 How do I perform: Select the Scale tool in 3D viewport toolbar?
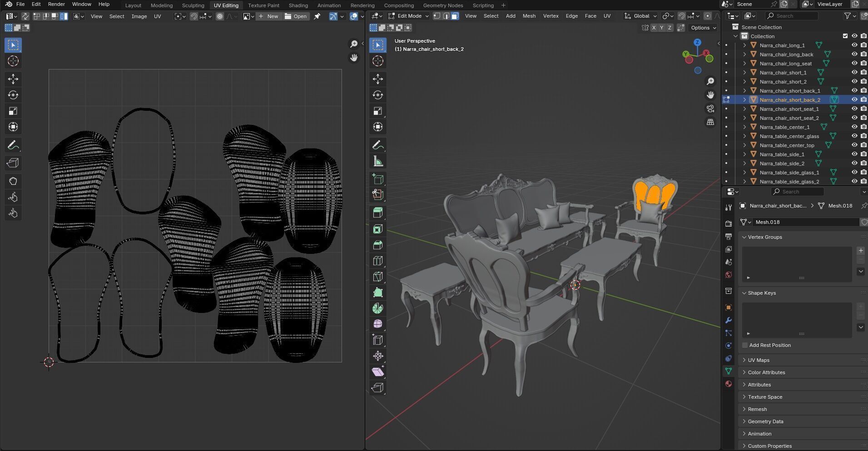tap(378, 111)
